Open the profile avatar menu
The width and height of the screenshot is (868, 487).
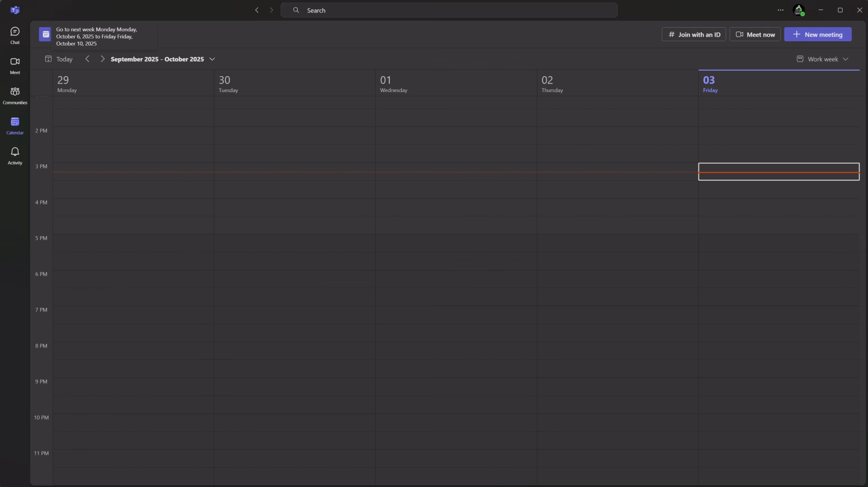point(798,10)
